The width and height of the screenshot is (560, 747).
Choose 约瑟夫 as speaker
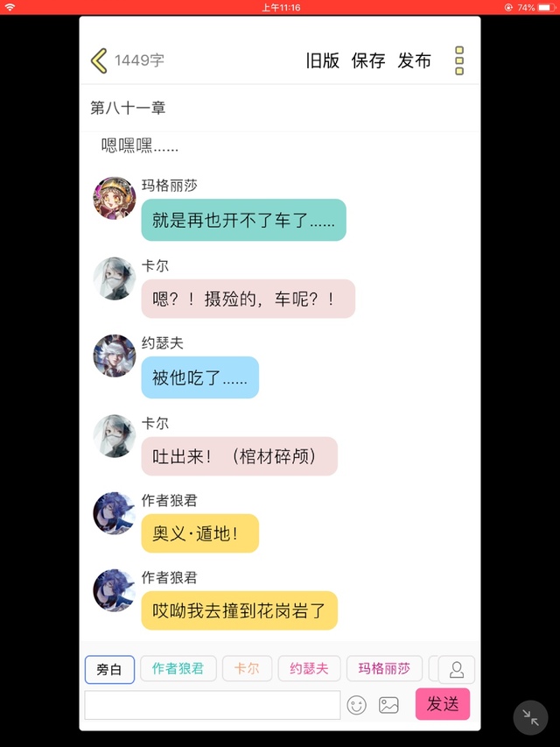pyautogui.click(x=309, y=668)
